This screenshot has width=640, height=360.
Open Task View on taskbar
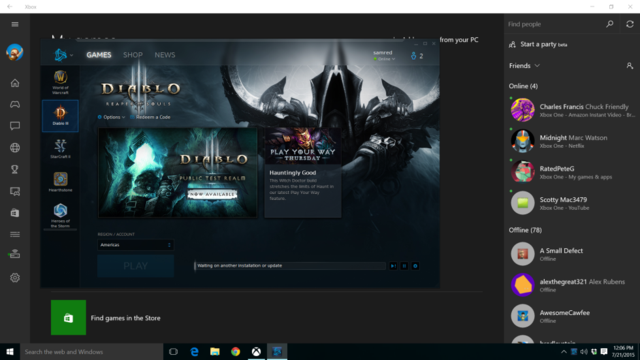coord(173,351)
